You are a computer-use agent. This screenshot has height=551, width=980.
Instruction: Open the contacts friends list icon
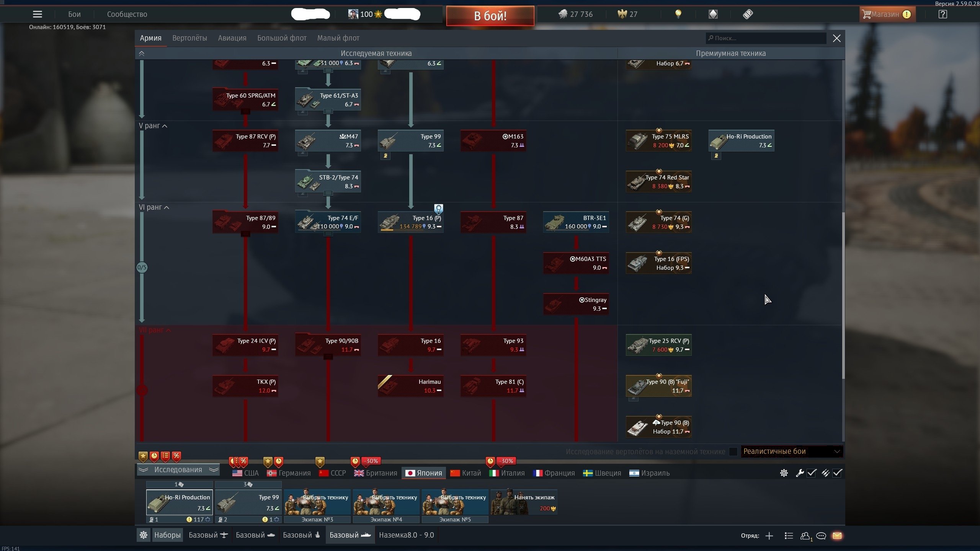click(x=805, y=536)
